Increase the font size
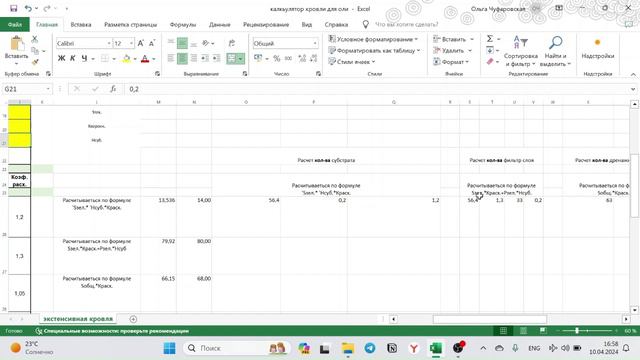The image size is (640, 360). 140,43
